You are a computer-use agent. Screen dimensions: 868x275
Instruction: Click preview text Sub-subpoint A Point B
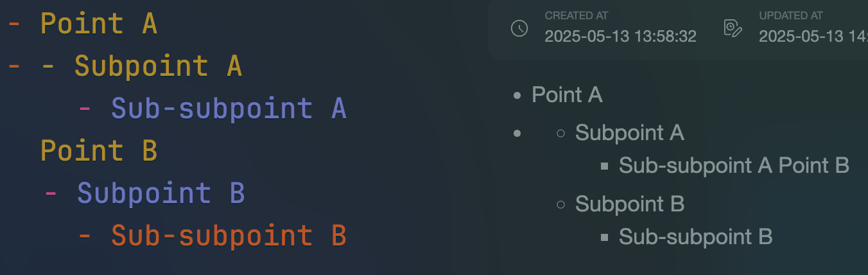734,165
